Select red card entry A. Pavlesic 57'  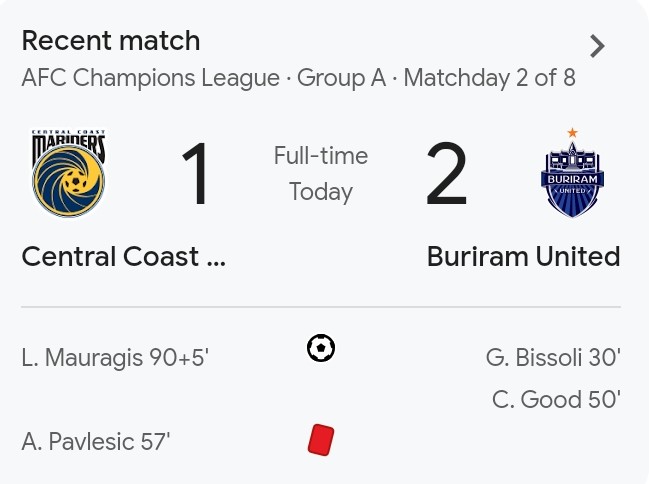click(96, 441)
